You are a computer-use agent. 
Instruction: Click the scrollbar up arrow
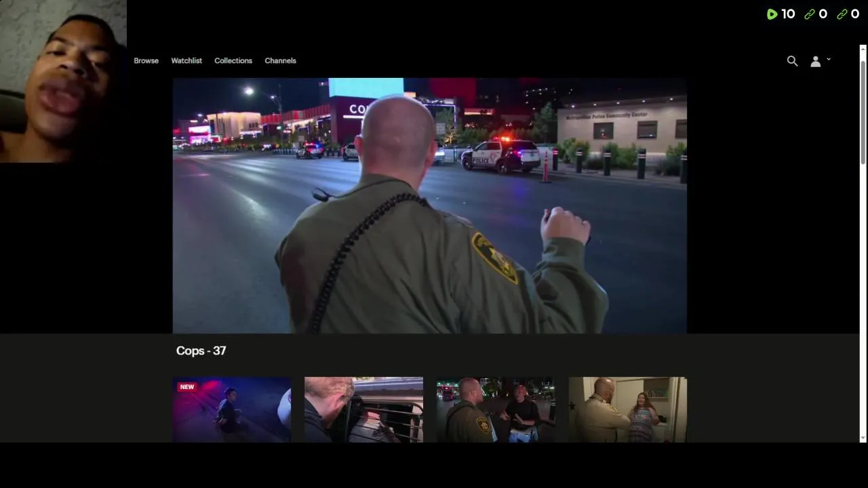pos(863,49)
